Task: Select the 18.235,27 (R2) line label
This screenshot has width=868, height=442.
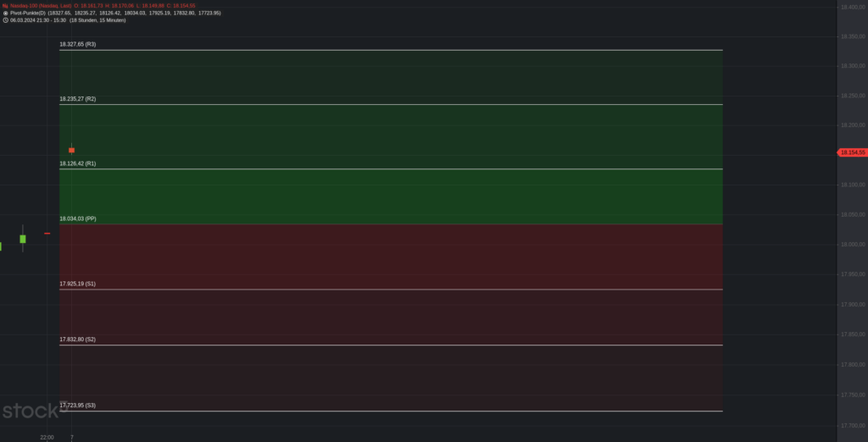Action: (77, 99)
